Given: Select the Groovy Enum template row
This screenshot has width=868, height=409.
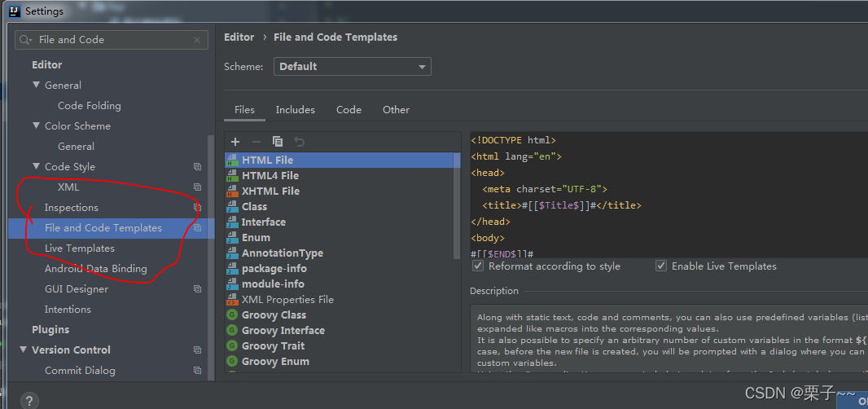Looking at the screenshot, I should pos(339,362).
